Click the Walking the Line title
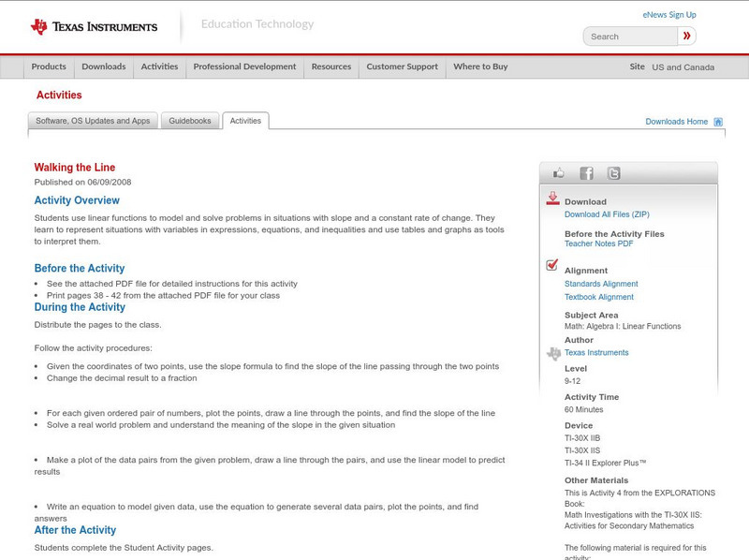This screenshot has width=749, height=560. (75, 168)
